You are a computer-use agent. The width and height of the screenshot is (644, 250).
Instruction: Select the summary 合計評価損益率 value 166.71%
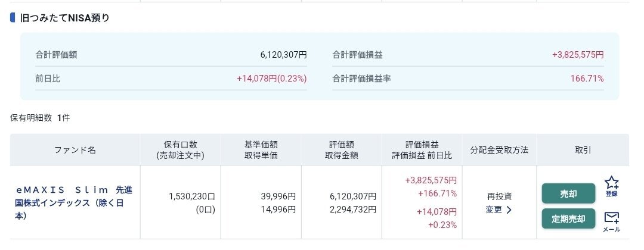[587, 79]
